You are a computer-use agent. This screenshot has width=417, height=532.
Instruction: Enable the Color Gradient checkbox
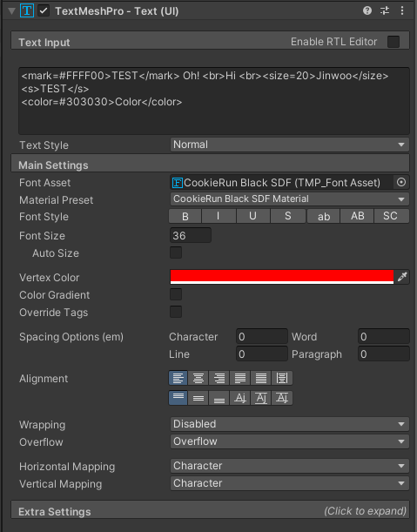176,294
